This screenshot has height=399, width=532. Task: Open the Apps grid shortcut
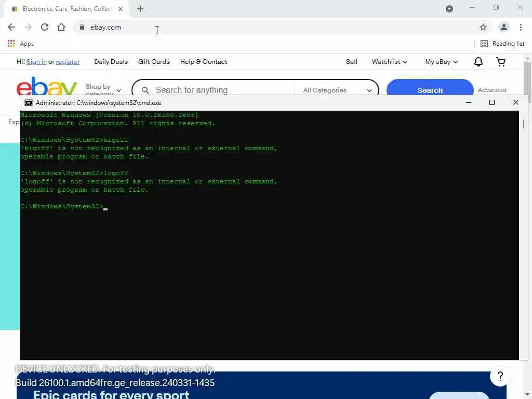[20, 44]
